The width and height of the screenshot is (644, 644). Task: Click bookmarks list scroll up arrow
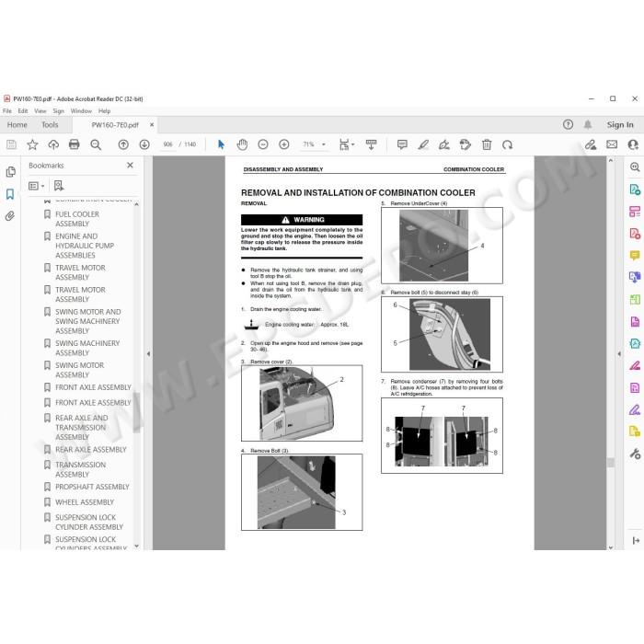(x=137, y=204)
